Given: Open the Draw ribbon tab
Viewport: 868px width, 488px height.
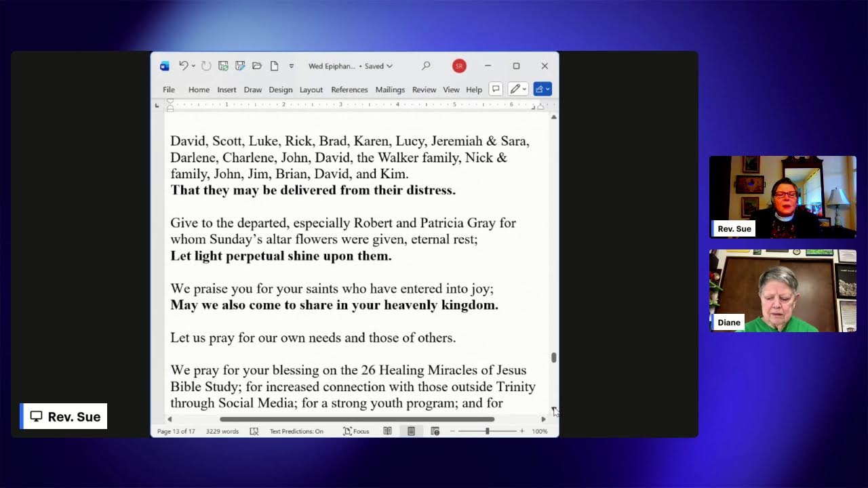Looking at the screenshot, I should (253, 89).
